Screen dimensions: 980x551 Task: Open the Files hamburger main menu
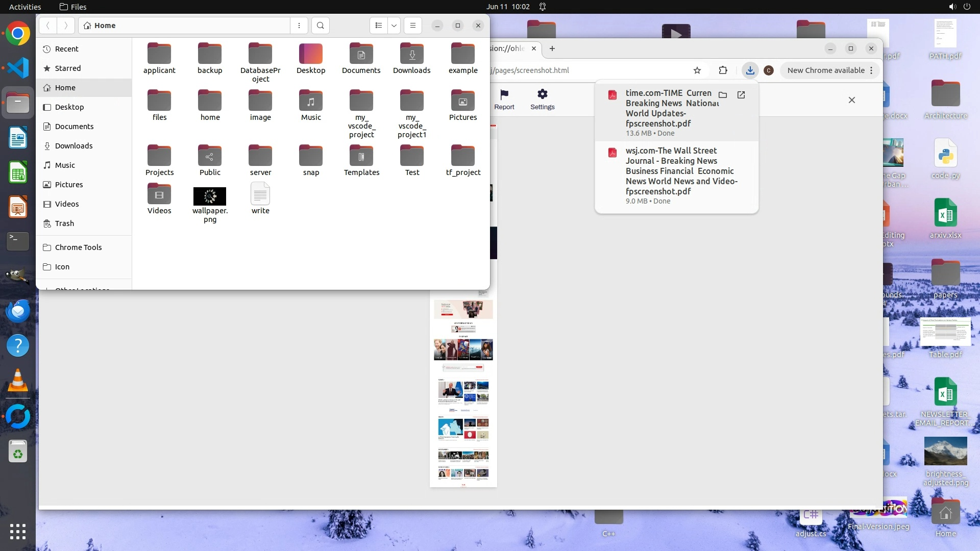pyautogui.click(x=413, y=26)
